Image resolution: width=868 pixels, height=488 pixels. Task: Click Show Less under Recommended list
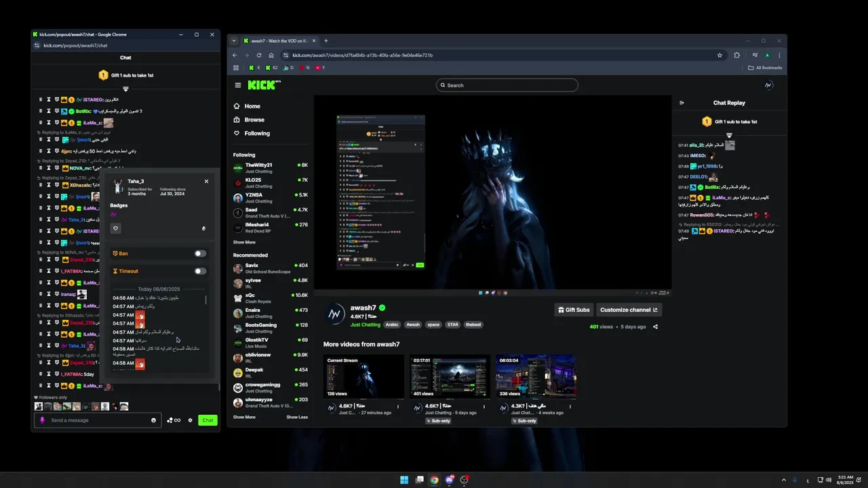click(x=297, y=417)
